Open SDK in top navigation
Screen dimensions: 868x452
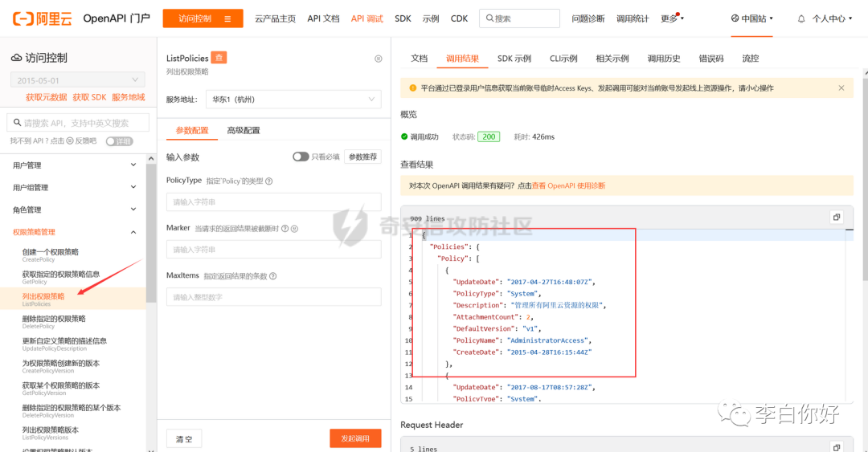pos(403,18)
